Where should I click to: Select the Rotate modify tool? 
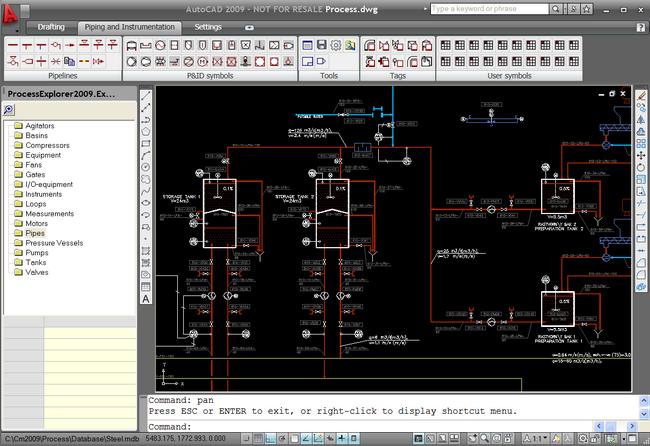(x=641, y=167)
